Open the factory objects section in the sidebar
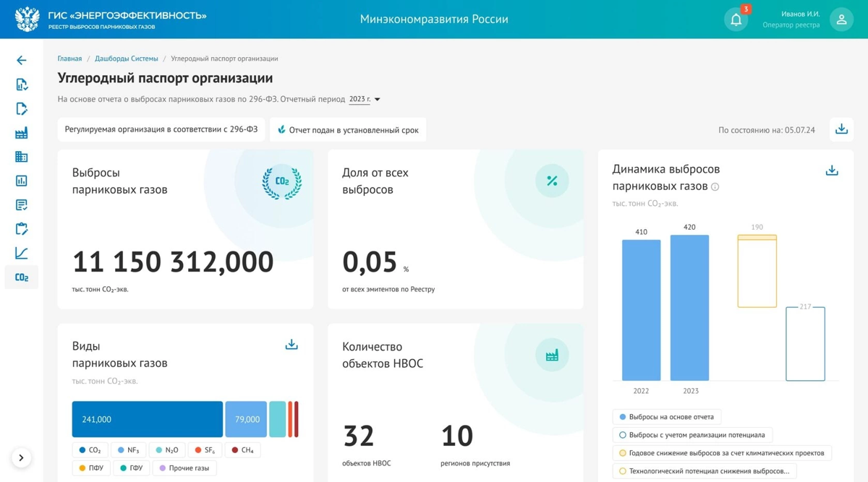 pyautogui.click(x=21, y=132)
